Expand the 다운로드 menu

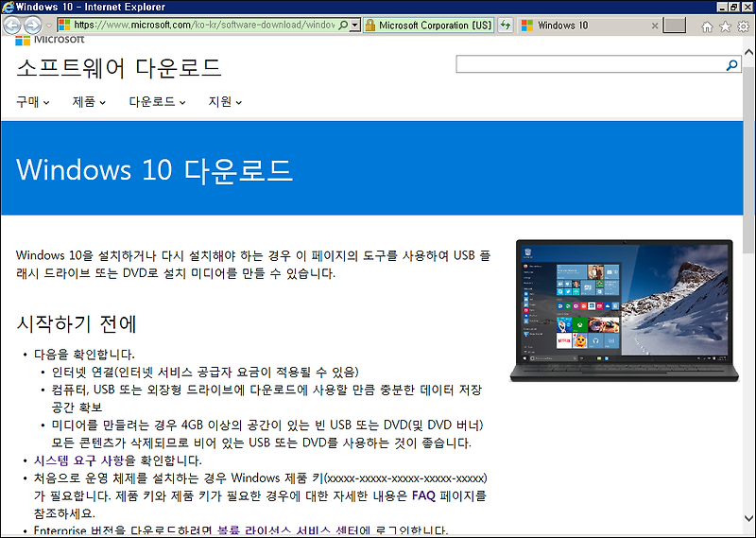(x=157, y=102)
